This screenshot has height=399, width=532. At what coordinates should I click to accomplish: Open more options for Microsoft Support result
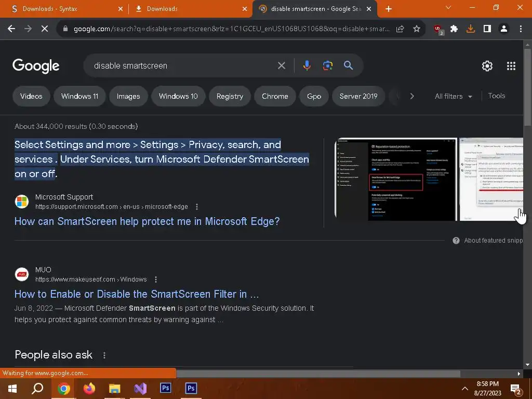pyautogui.click(x=197, y=207)
